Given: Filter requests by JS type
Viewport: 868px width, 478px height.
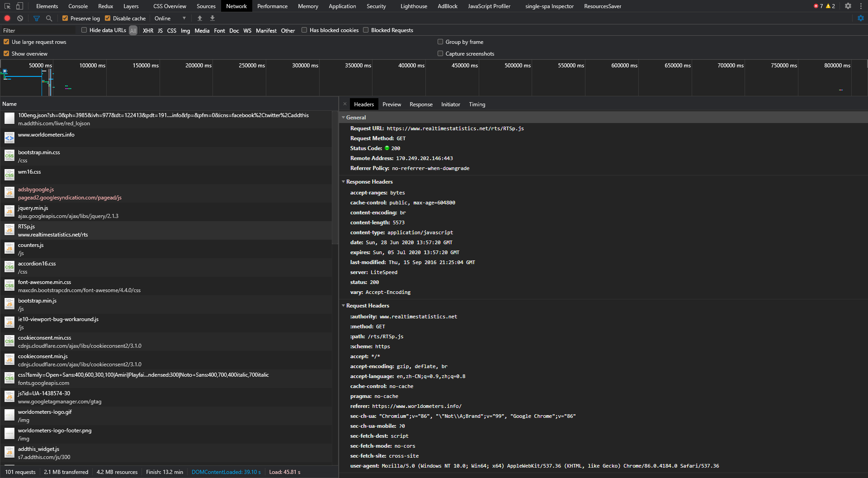Looking at the screenshot, I should (160, 31).
